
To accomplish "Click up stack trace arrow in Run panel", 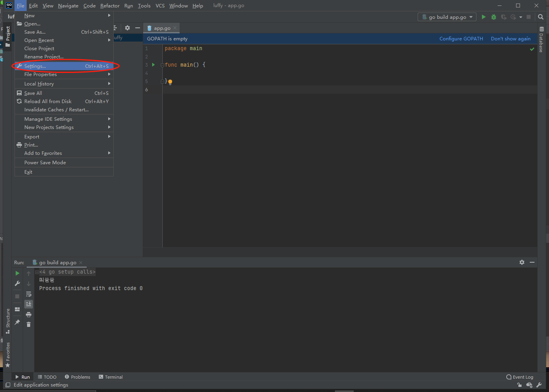I will tap(29, 274).
